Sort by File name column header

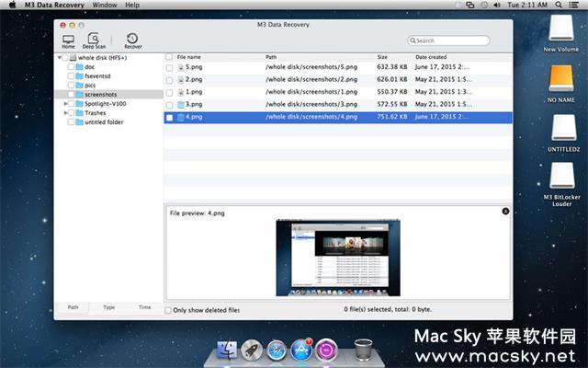coord(188,57)
